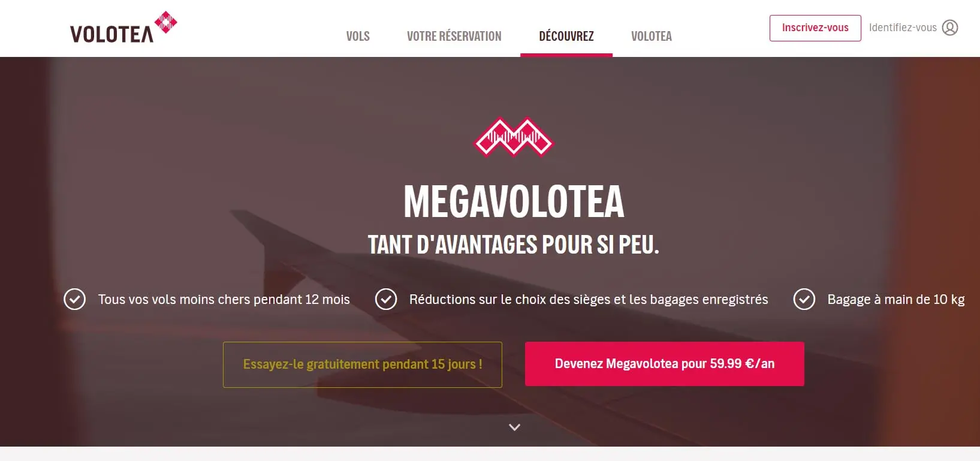Click the red checkered diamond above VOLOTEA wordmark
980x461 pixels.
[x=166, y=22]
